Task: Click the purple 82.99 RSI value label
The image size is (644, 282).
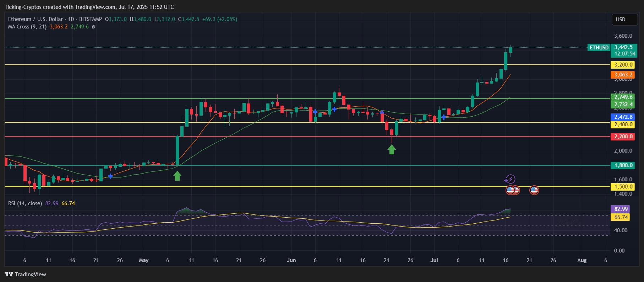Action: pyautogui.click(x=621, y=209)
